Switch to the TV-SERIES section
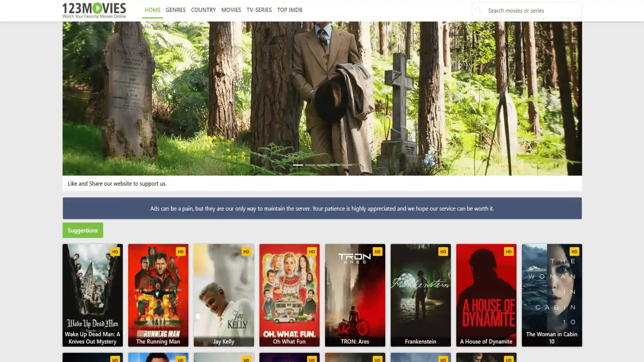The height and width of the screenshot is (362, 644). click(259, 10)
